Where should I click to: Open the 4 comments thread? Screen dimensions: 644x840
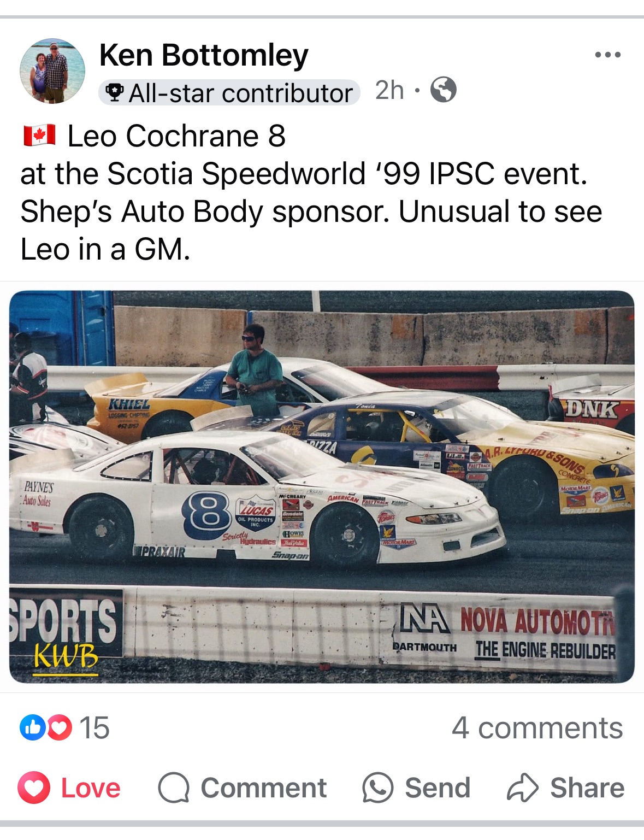537,727
